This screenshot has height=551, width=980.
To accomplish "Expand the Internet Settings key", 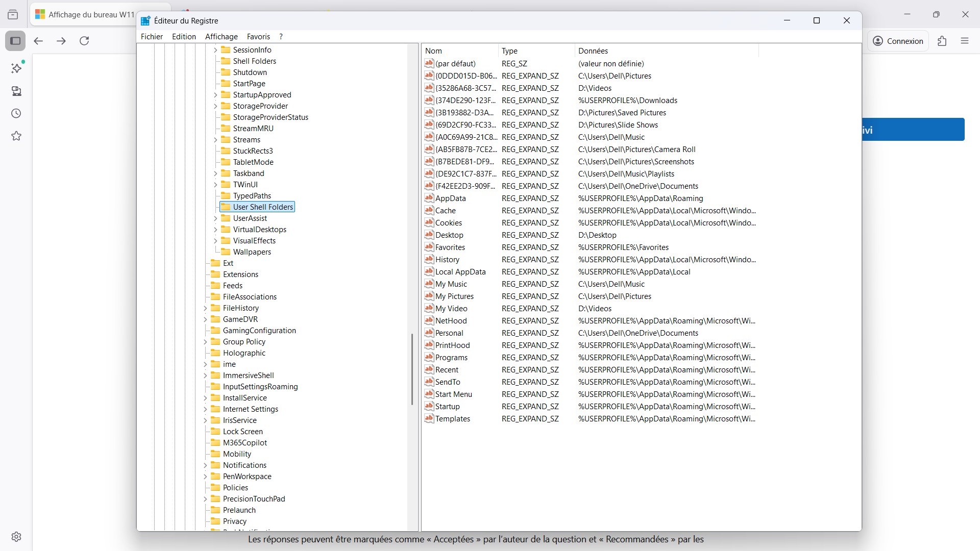I will pyautogui.click(x=205, y=409).
